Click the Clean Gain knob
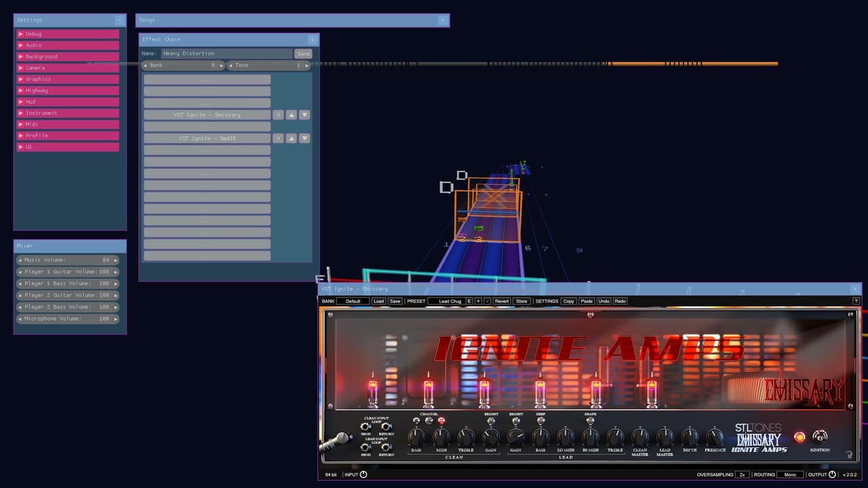Viewport: 868px width, 488px height. (491, 437)
